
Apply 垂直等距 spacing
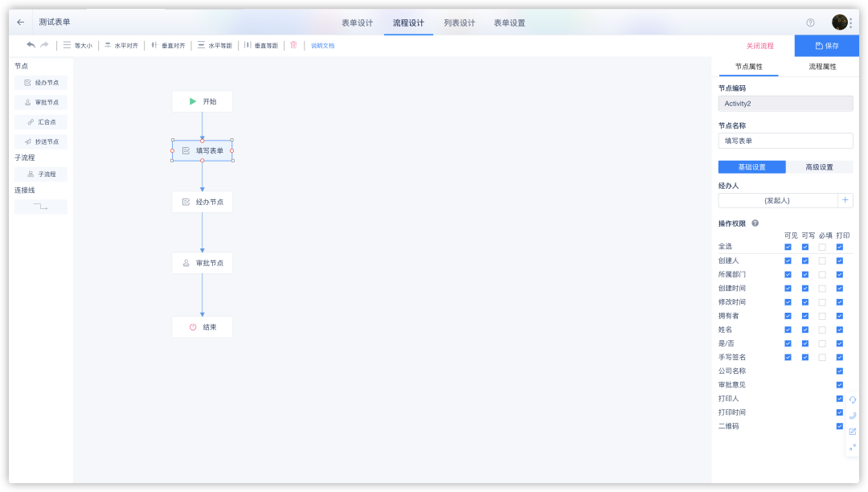coord(261,45)
